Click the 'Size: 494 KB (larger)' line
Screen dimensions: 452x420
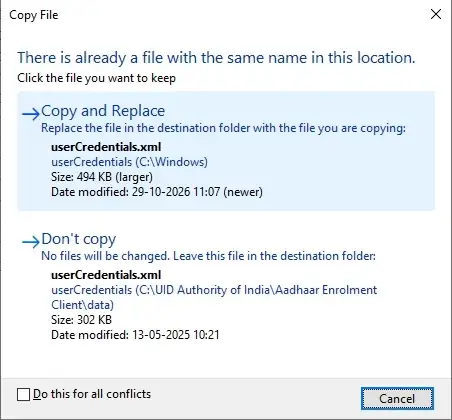tap(102, 177)
